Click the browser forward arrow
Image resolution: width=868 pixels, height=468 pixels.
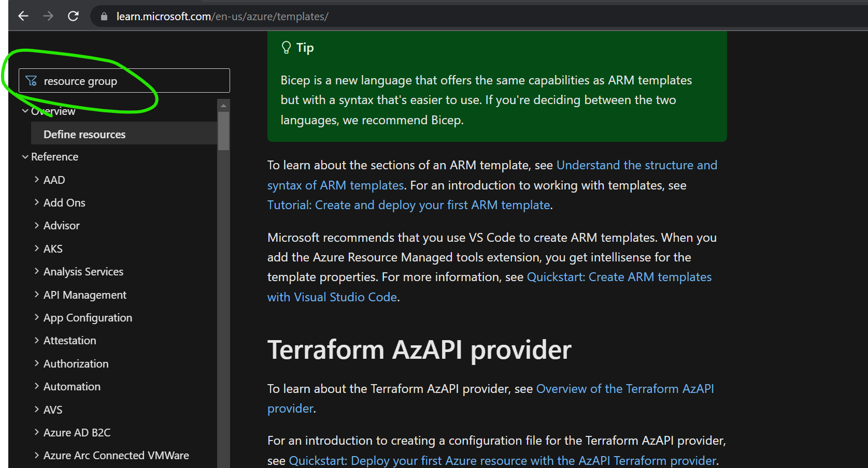(x=48, y=16)
